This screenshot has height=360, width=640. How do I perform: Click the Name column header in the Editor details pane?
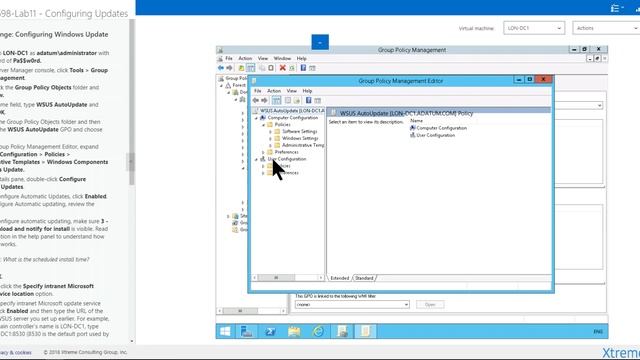click(416, 121)
